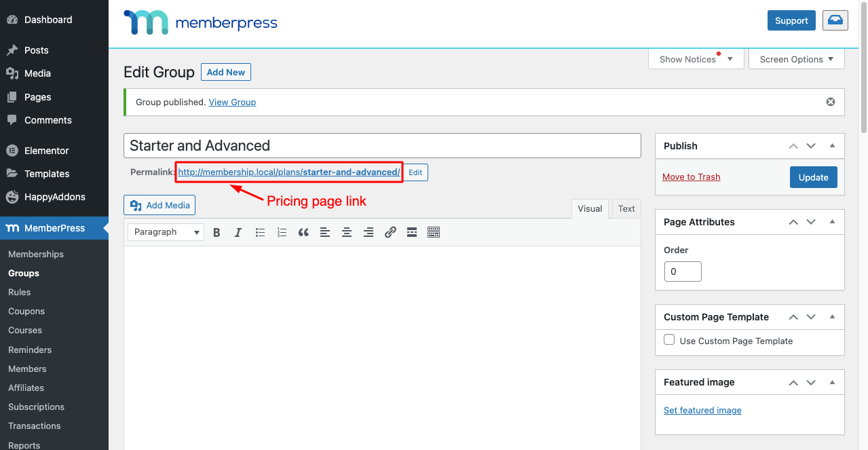Open the inbox tray icon next to Support
The image size is (868, 450).
[x=835, y=20]
